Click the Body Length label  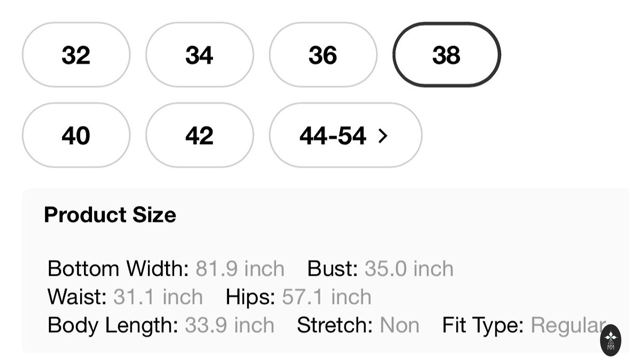coord(113,326)
